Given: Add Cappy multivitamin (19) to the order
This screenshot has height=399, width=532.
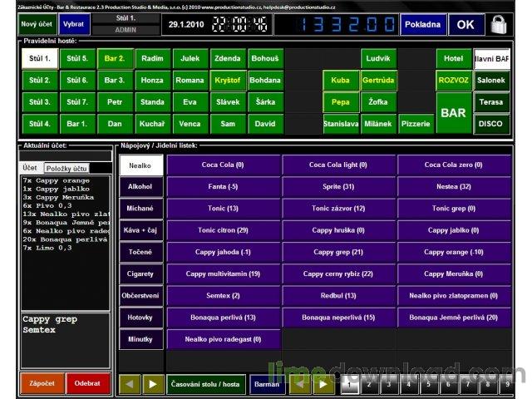Looking at the screenshot, I should click(224, 273).
